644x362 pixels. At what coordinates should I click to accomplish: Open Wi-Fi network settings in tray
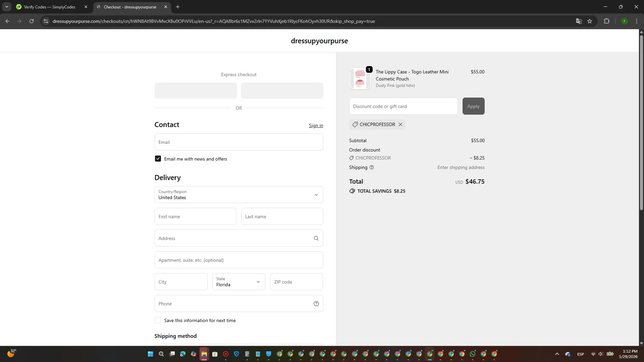(x=593, y=354)
